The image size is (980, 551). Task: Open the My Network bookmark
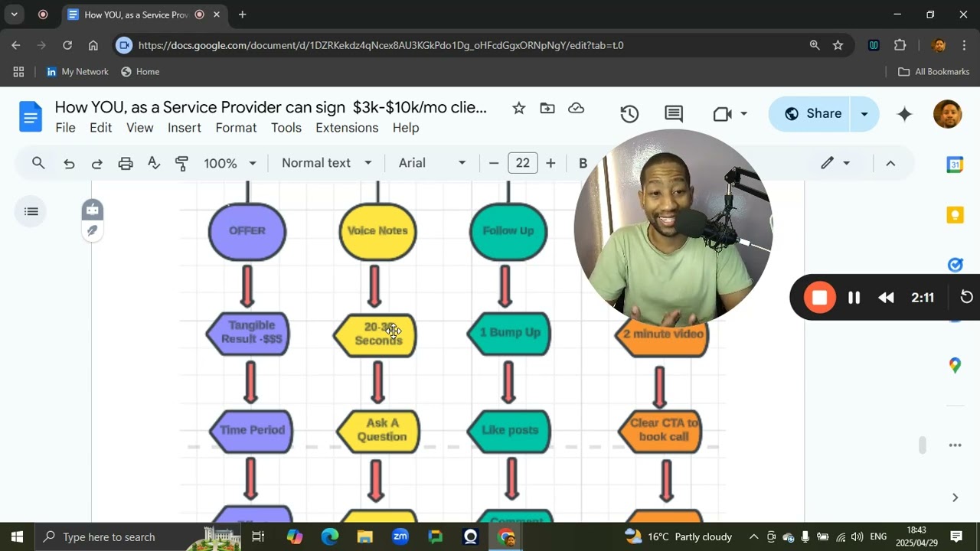77,72
